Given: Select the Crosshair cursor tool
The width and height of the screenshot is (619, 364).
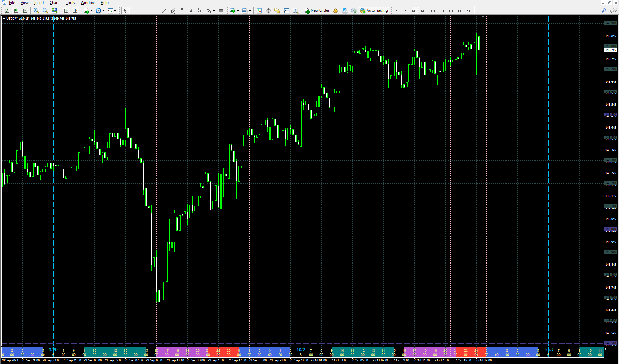Looking at the screenshot, I should tap(134, 11).
